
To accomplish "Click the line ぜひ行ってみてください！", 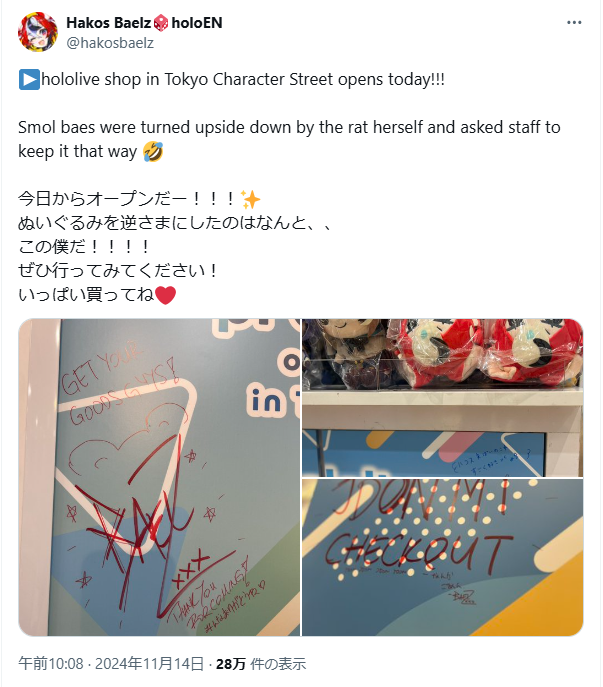I will pos(118,271).
